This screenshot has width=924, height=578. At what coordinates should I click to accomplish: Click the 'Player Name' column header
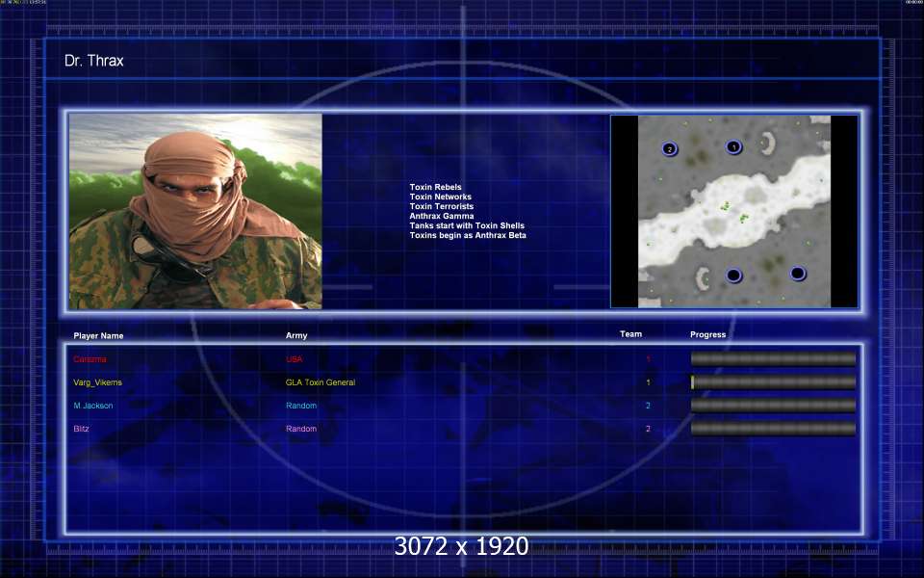coord(98,335)
